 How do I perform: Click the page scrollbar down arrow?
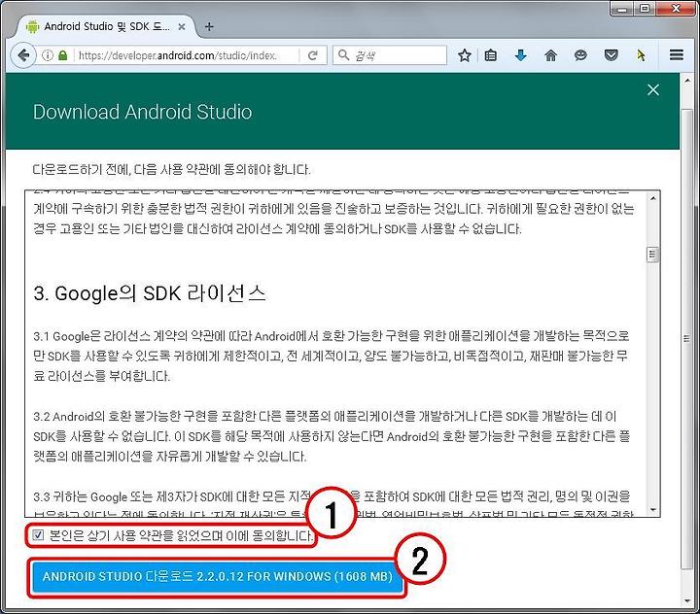click(687, 601)
